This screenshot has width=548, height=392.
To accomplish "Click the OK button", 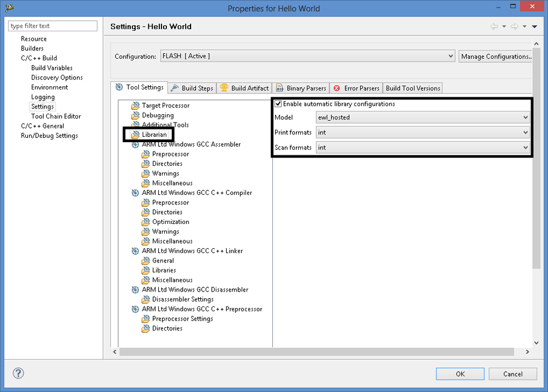I will click(x=460, y=374).
